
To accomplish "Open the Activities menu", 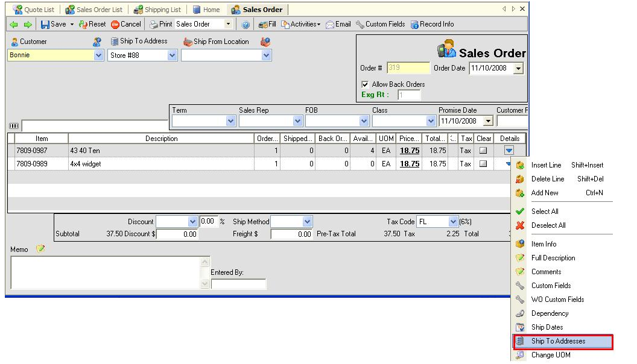I will pyautogui.click(x=300, y=24).
